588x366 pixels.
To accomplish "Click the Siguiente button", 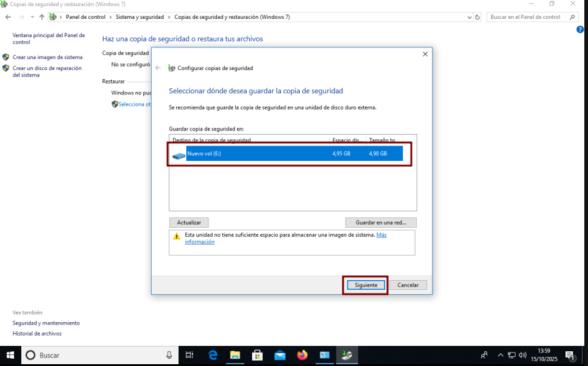I will [x=366, y=285].
